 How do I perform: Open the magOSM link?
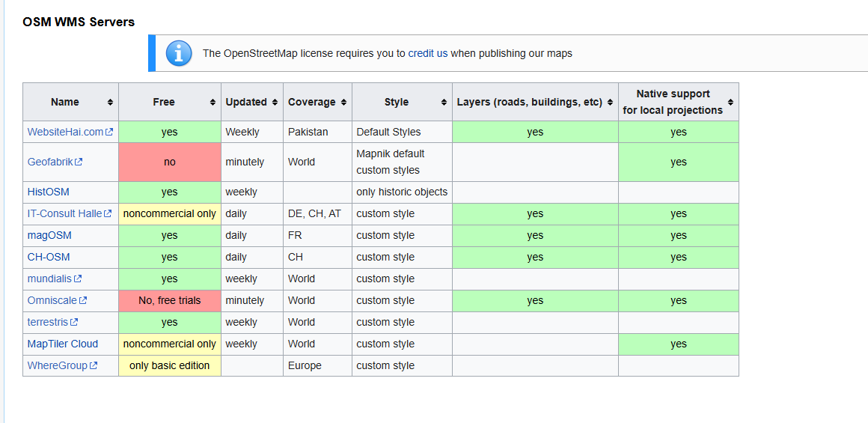tap(49, 235)
